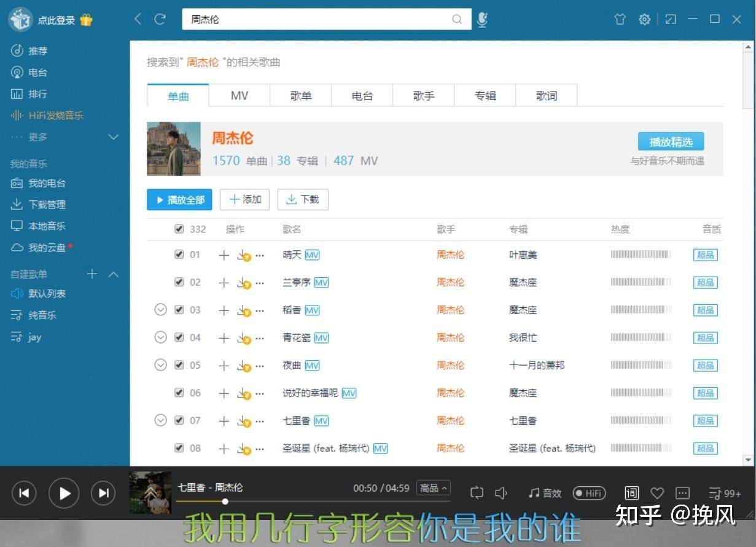Screen dimensions: 756x547
Task: Open the 高品 quality dropdown
Action: [x=433, y=488]
